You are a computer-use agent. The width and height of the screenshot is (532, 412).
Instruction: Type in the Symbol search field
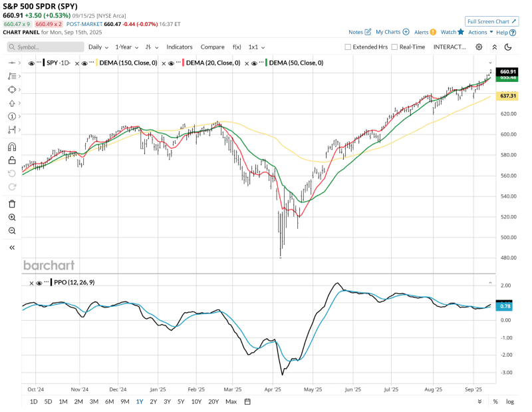(x=49, y=47)
